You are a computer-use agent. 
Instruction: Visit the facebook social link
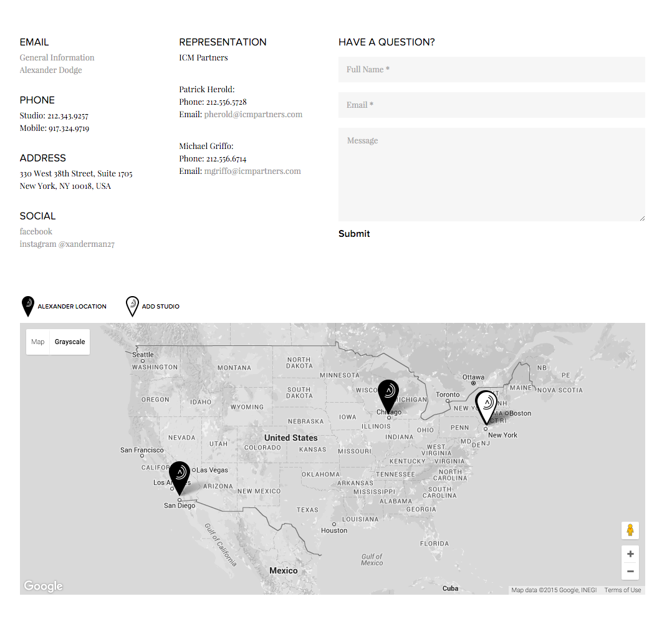pos(36,232)
